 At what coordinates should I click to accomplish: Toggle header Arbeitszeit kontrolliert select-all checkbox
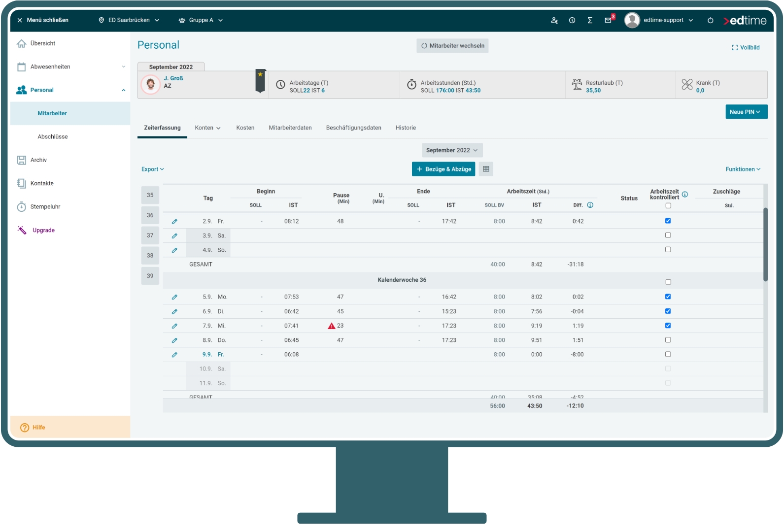point(668,206)
